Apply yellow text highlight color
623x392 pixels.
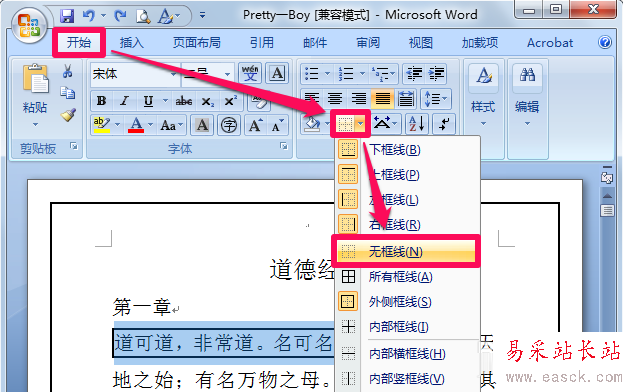coord(102,125)
